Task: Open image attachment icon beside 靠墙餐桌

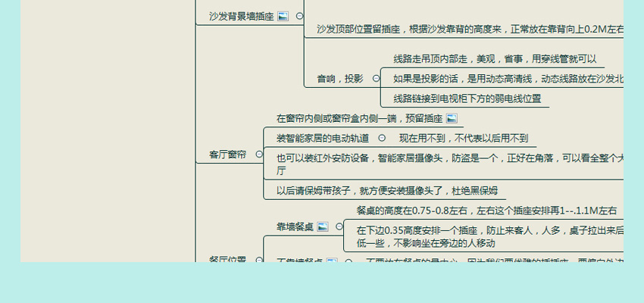Action: (x=323, y=226)
